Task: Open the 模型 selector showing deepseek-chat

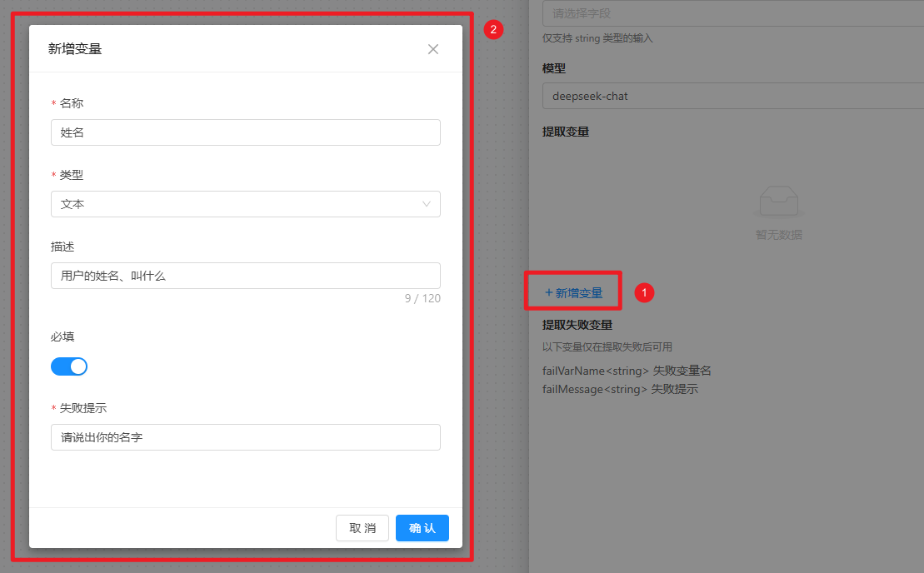Action: (x=725, y=96)
